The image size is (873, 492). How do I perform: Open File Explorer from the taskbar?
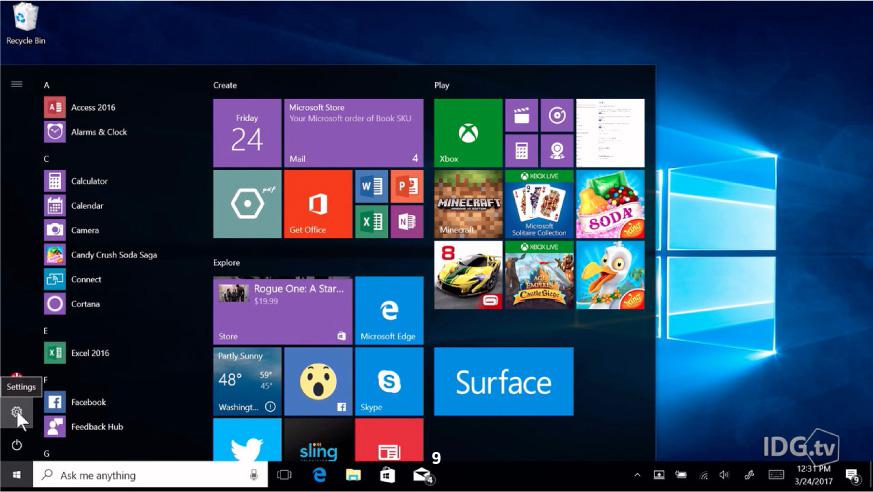[353, 475]
